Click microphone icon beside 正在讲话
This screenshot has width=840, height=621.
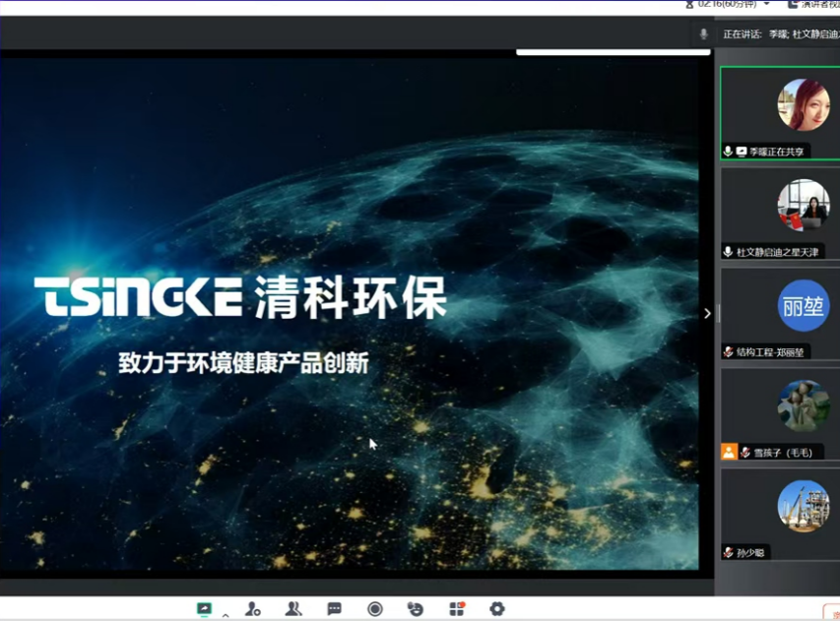pos(704,34)
